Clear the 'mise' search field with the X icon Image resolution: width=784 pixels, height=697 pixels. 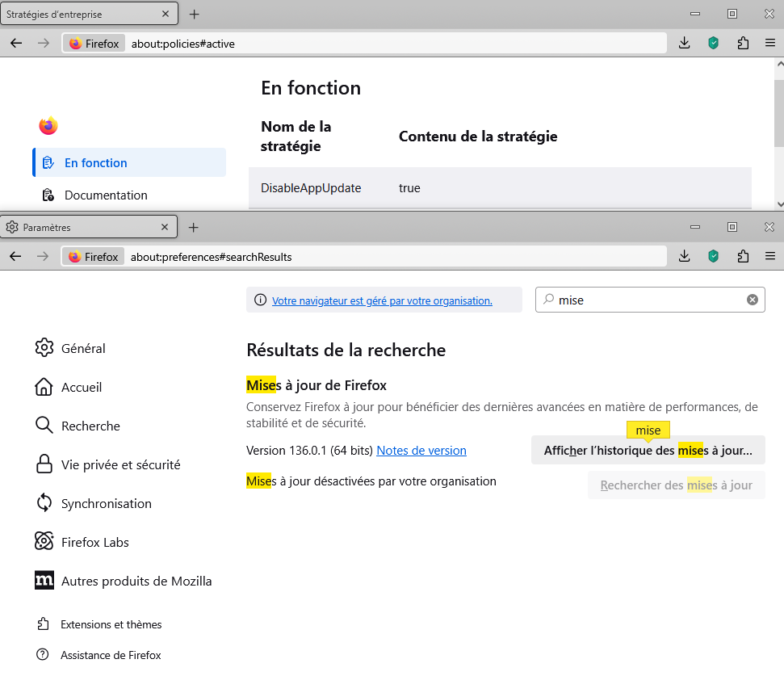click(x=752, y=300)
